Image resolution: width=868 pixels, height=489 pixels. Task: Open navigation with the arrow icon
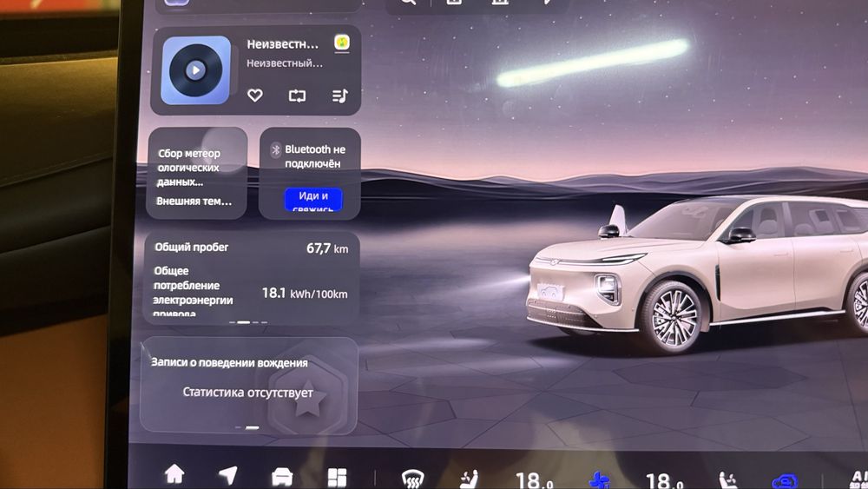(x=228, y=475)
